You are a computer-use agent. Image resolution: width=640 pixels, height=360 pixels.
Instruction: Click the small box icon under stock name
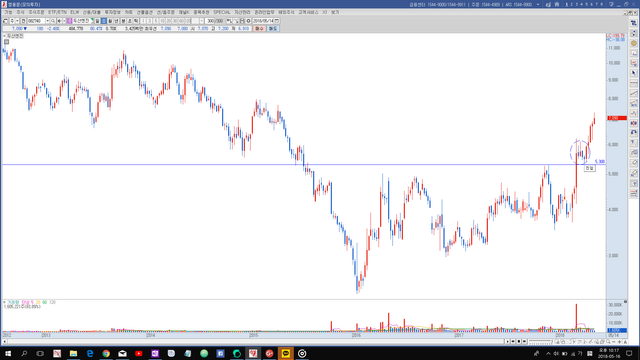click(x=7, y=42)
